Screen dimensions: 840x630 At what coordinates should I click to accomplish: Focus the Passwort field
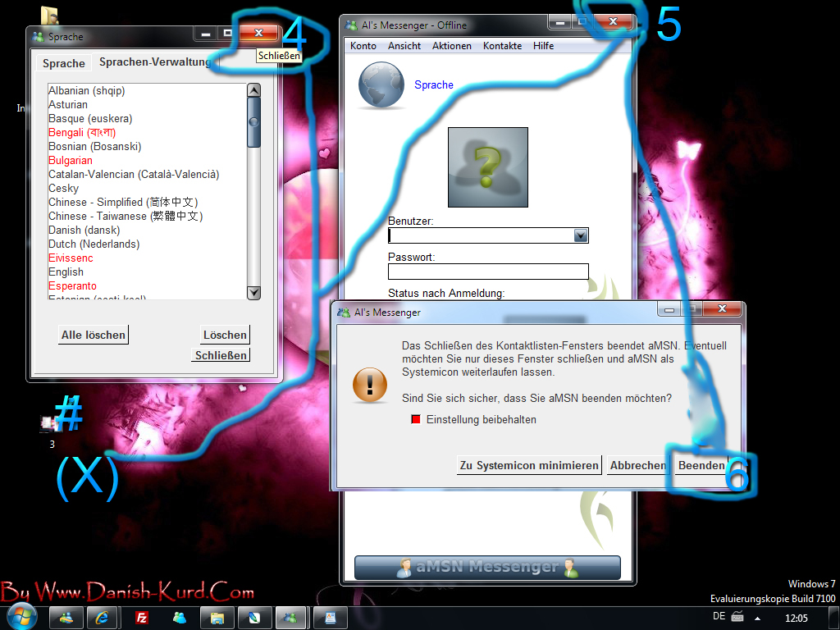pyautogui.click(x=489, y=272)
